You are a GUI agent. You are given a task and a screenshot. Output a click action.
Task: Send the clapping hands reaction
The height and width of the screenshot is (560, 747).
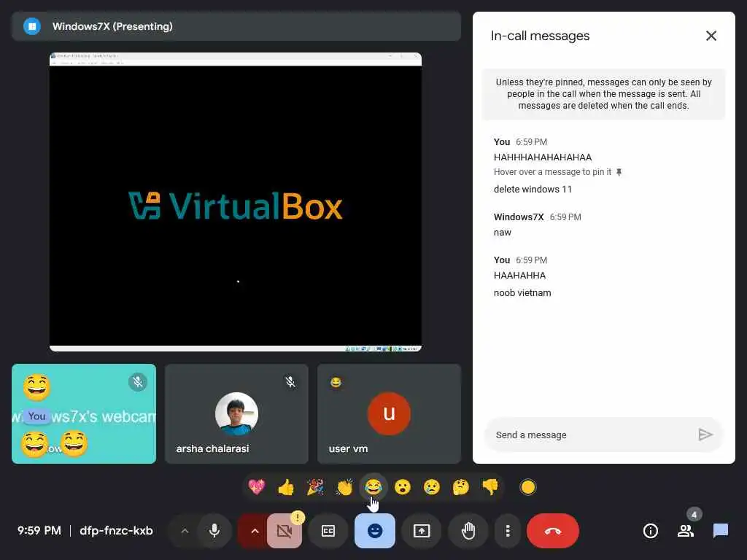(344, 487)
